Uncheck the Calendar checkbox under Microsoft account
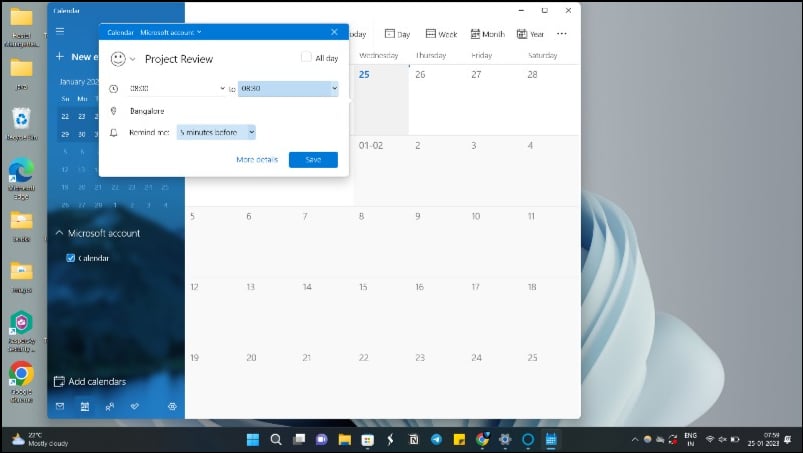803x453 pixels. pos(71,258)
